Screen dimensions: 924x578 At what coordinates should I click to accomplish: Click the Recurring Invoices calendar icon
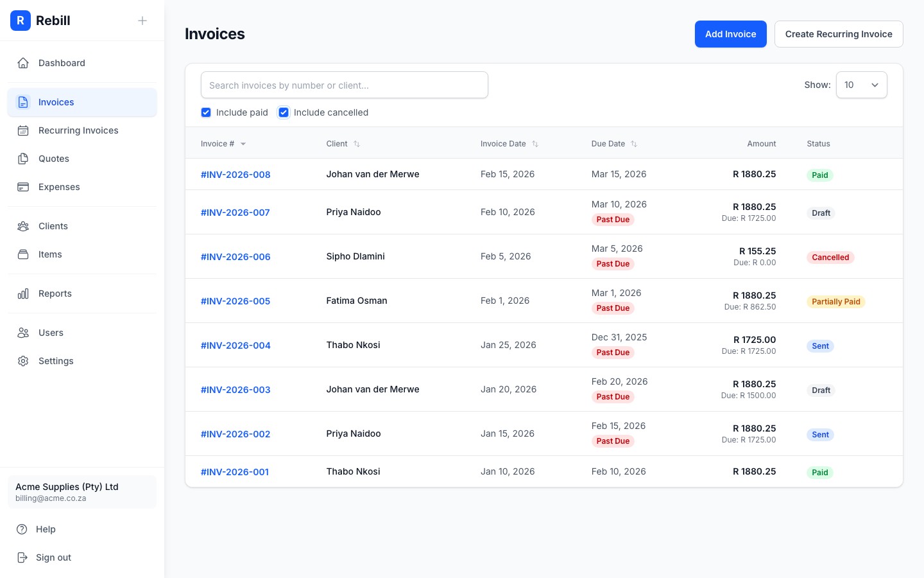point(23,130)
